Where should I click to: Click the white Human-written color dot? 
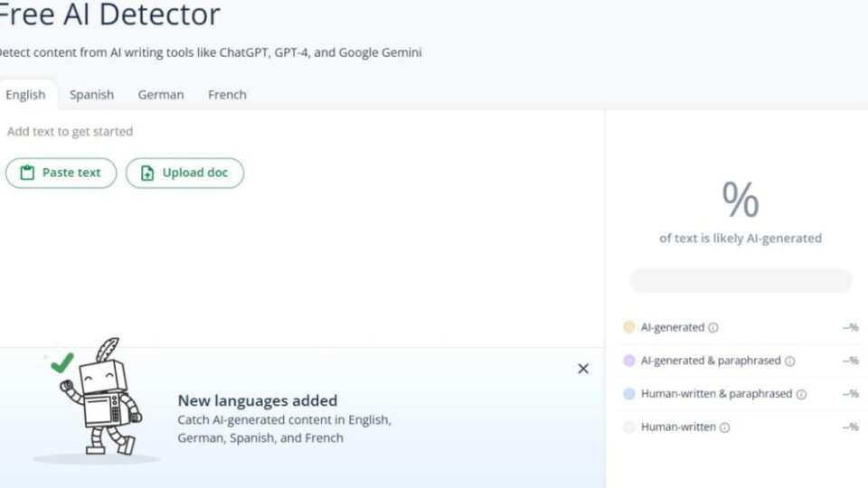tap(629, 427)
